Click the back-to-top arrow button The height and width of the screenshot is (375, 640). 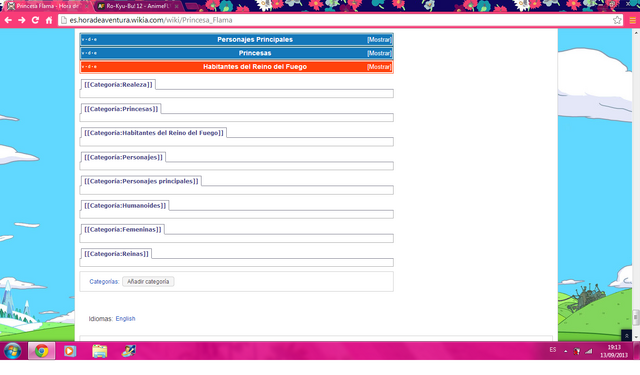pyautogui.click(x=626, y=335)
